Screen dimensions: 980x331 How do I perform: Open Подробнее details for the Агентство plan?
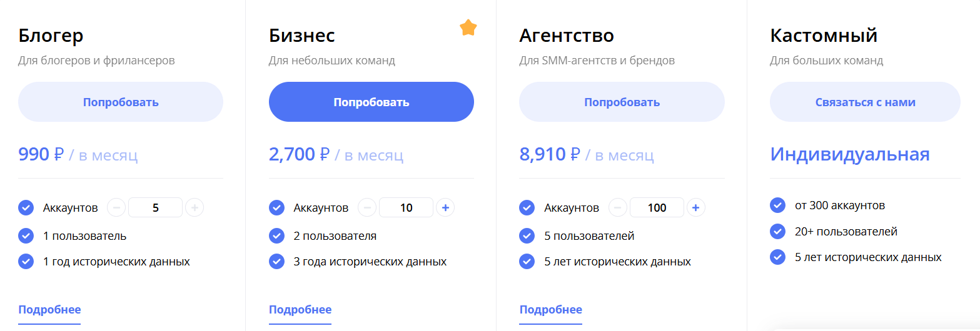click(550, 310)
